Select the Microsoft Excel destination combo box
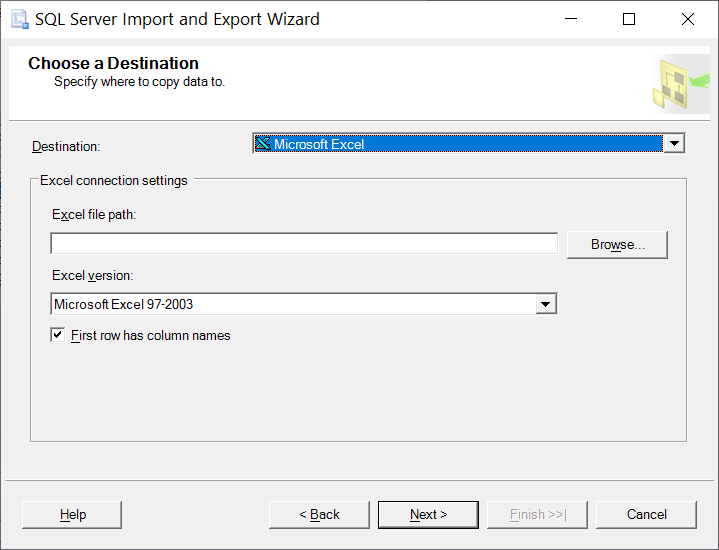The image size is (719, 550). pyautogui.click(x=469, y=144)
